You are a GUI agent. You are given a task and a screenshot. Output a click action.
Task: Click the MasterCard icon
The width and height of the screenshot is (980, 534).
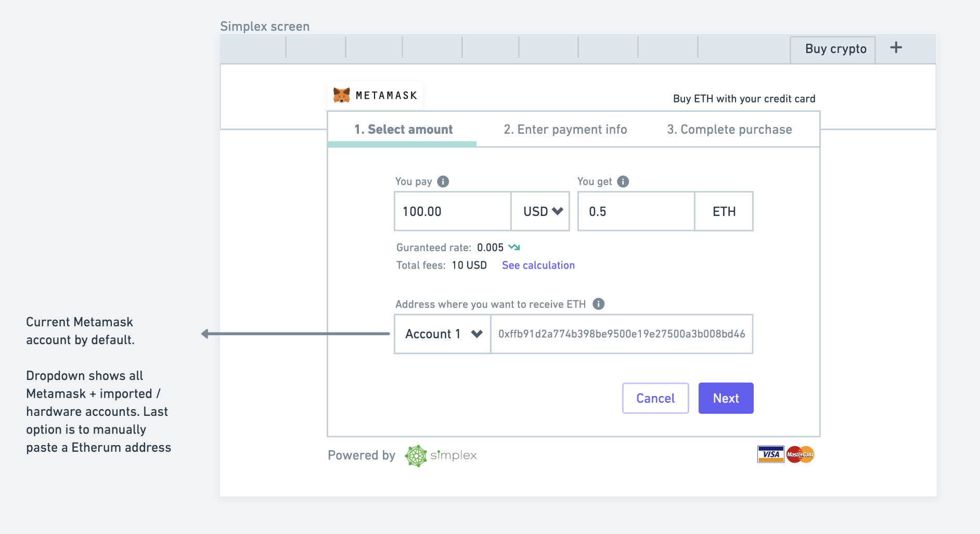click(x=800, y=454)
